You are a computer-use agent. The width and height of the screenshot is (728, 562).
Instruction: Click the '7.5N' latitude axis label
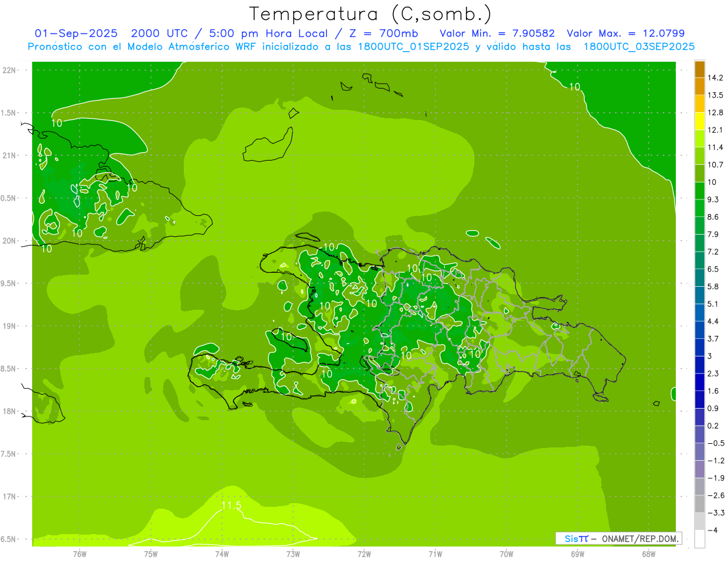pyautogui.click(x=8, y=454)
